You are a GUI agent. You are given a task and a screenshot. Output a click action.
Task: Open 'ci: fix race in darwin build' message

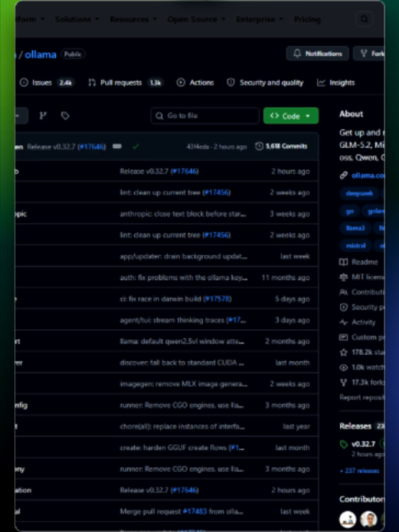click(160, 299)
